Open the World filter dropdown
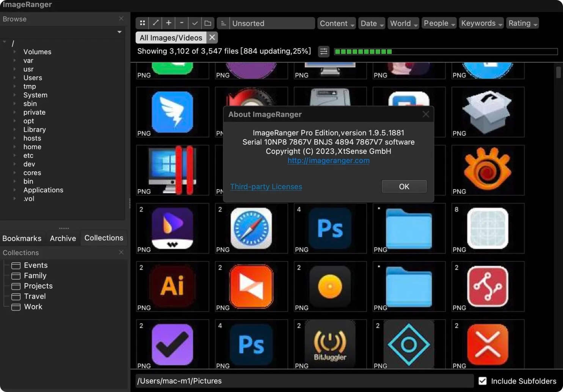 403,23
